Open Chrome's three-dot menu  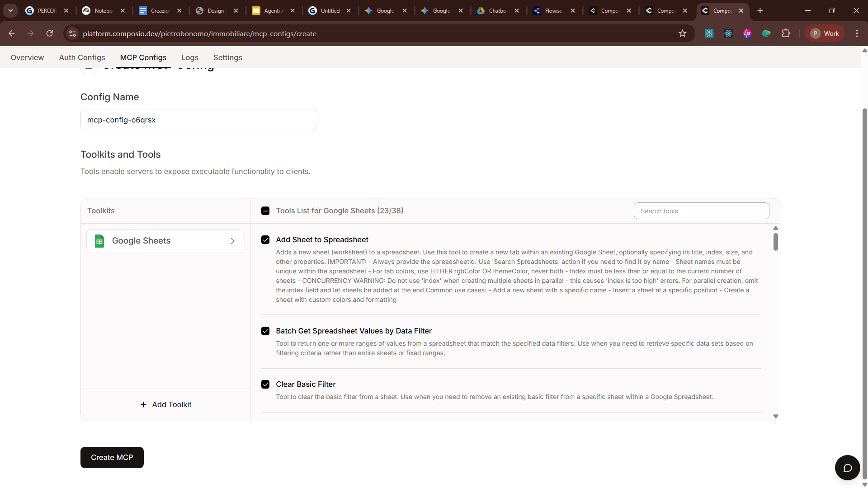(x=857, y=33)
